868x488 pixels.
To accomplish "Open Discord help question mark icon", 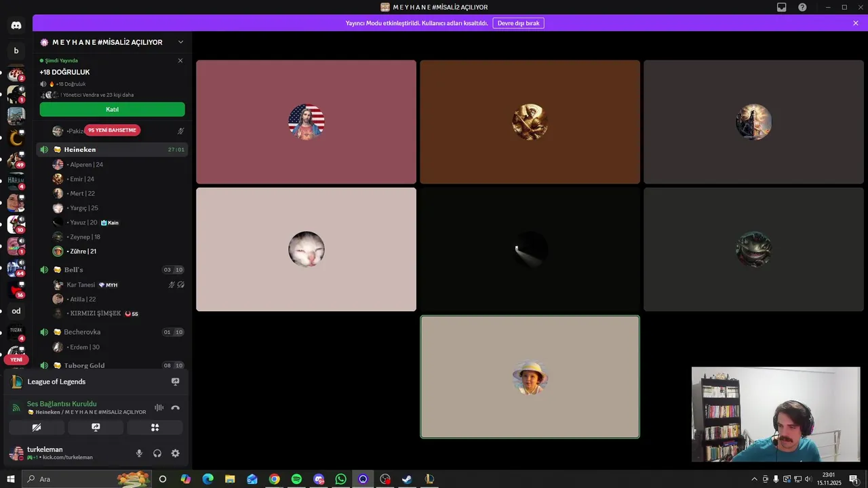I will click(x=803, y=7).
